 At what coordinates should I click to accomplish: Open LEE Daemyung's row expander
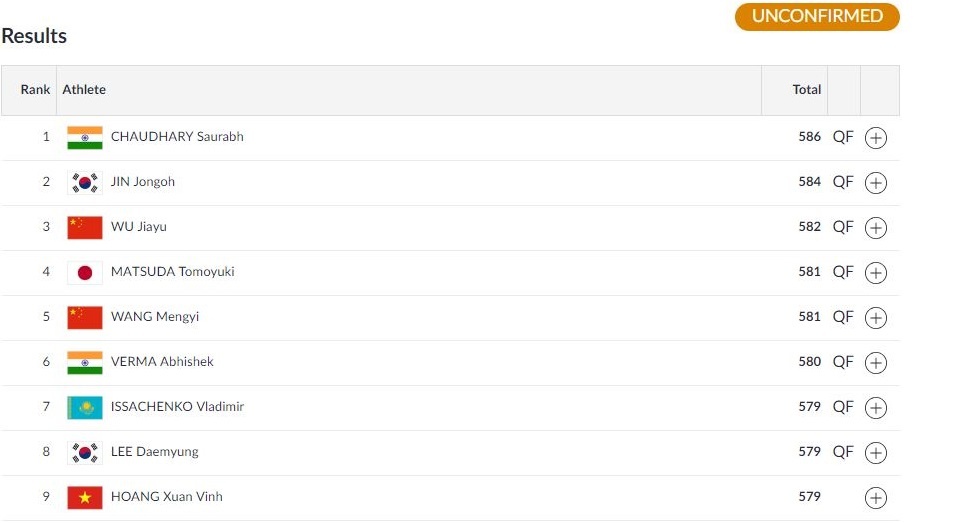875,453
